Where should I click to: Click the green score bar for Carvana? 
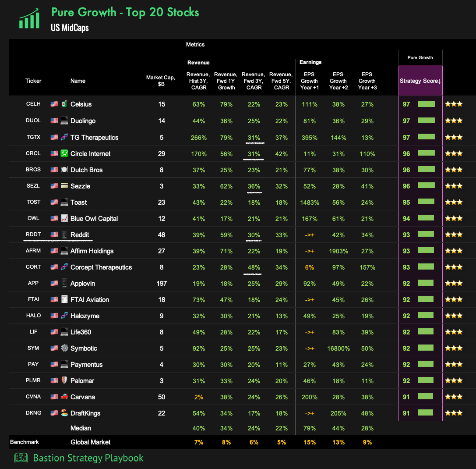[425, 396]
